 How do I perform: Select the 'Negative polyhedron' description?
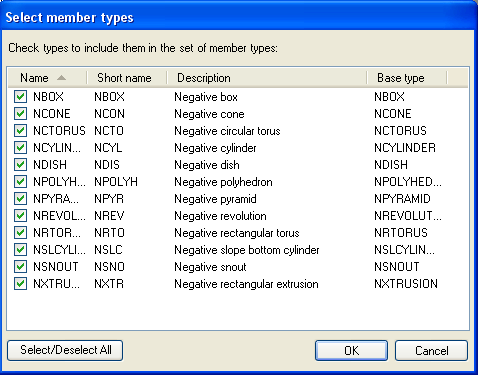(223, 182)
